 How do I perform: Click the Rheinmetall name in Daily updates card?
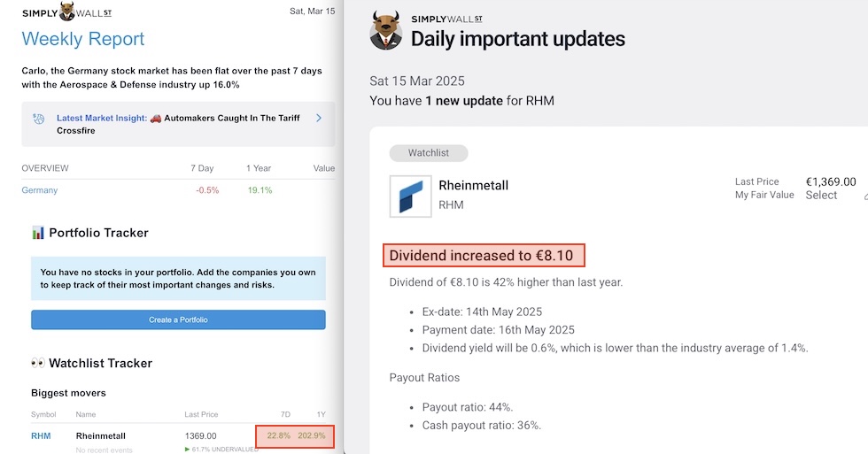pyautogui.click(x=473, y=185)
